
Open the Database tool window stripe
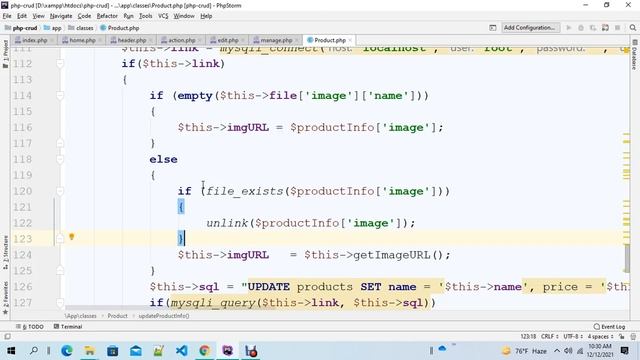(x=634, y=55)
